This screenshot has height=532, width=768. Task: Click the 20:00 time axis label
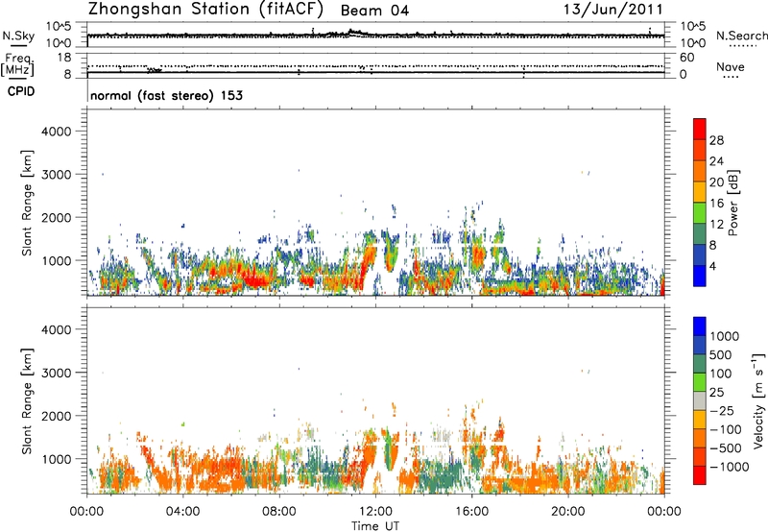tap(567, 512)
